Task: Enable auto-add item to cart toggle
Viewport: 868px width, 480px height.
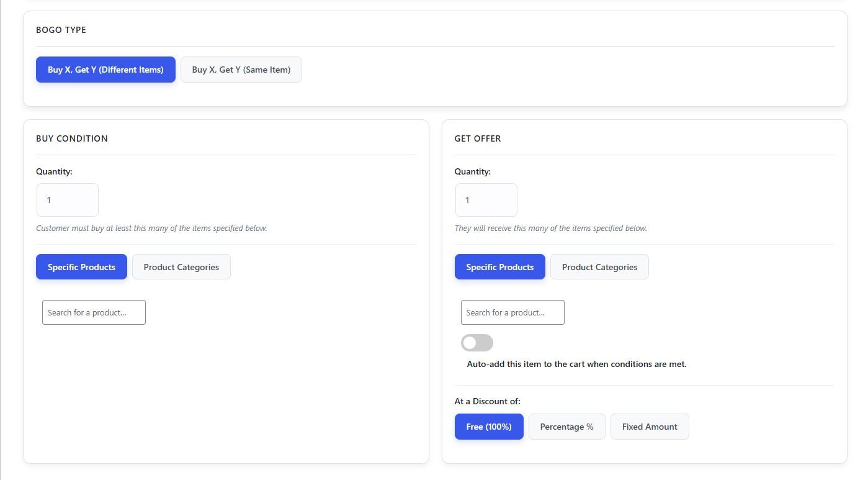Action: [x=477, y=342]
